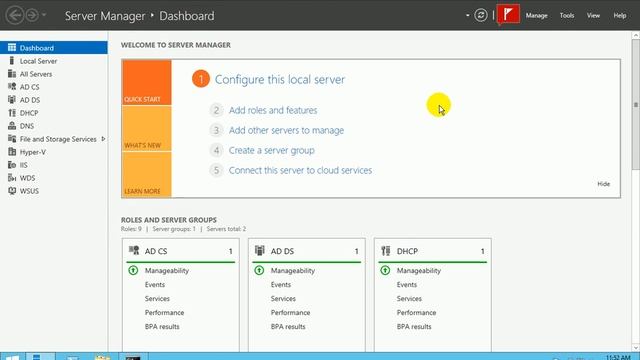Click the taskbar clock

click(x=618, y=358)
